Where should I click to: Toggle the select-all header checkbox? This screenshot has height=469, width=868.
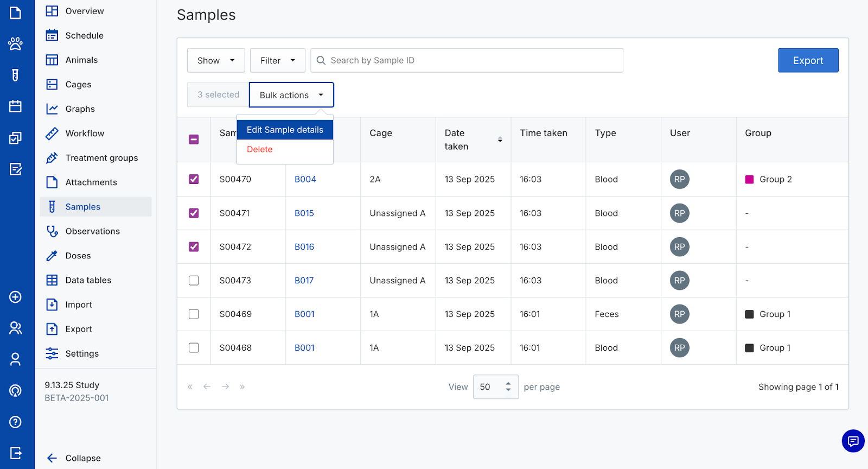[194, 140]
